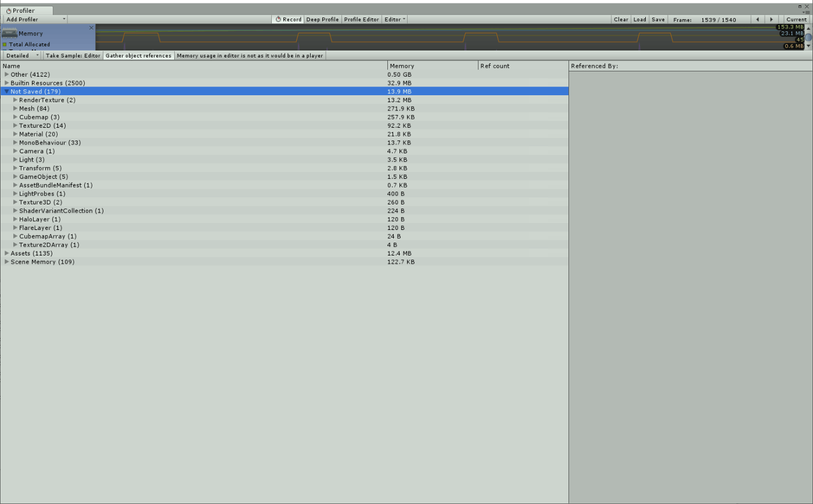
Task: Expand the Cubemap (3) entry
Action: click(16, 117)
